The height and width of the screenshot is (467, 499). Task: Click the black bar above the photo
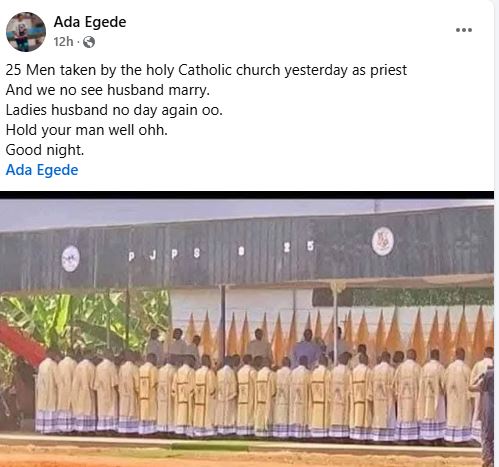click(247, 195)
